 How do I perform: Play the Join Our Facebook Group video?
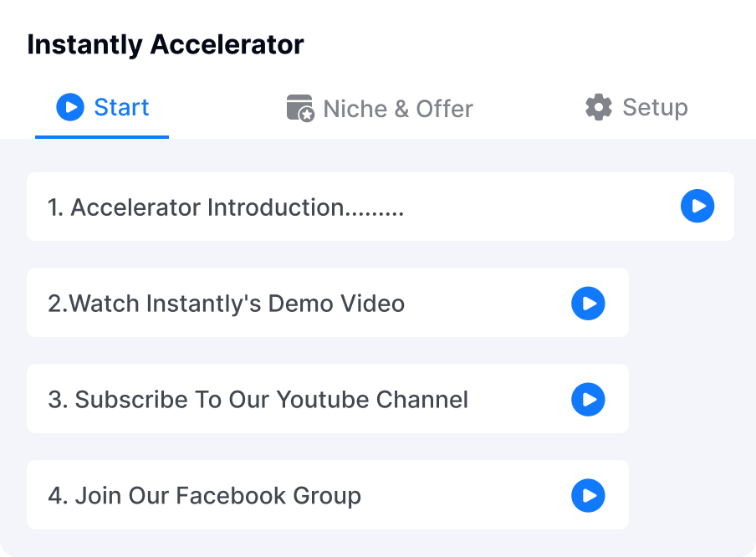(x=588, y=495)
